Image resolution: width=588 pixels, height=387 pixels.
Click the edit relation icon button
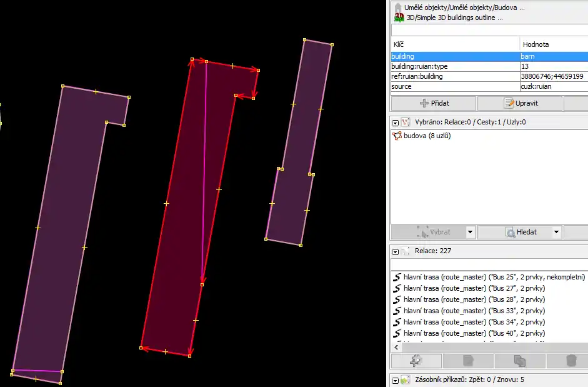(468, 361)
